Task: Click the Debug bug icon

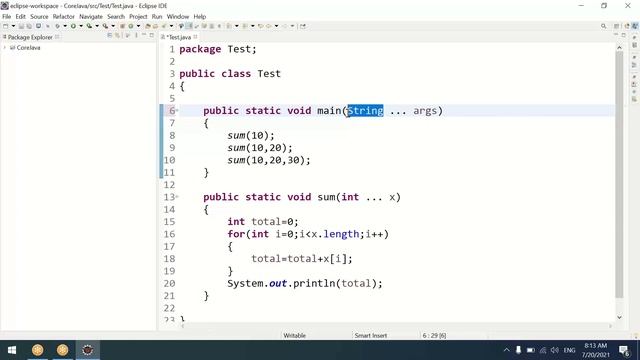Action: click(58, 26)
